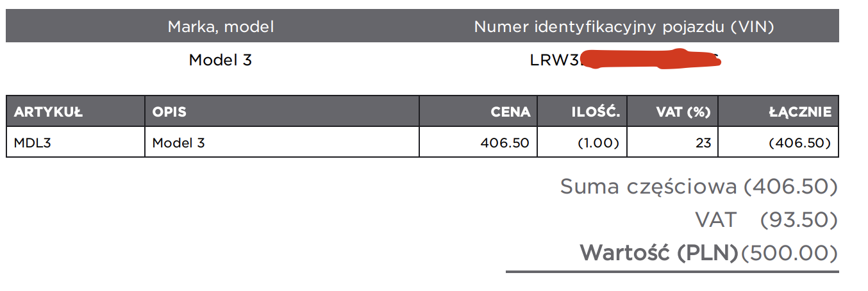Click the (406.50) total cell in table row
The height and width of the screenshot is (291, 868).
coord(778,142)
